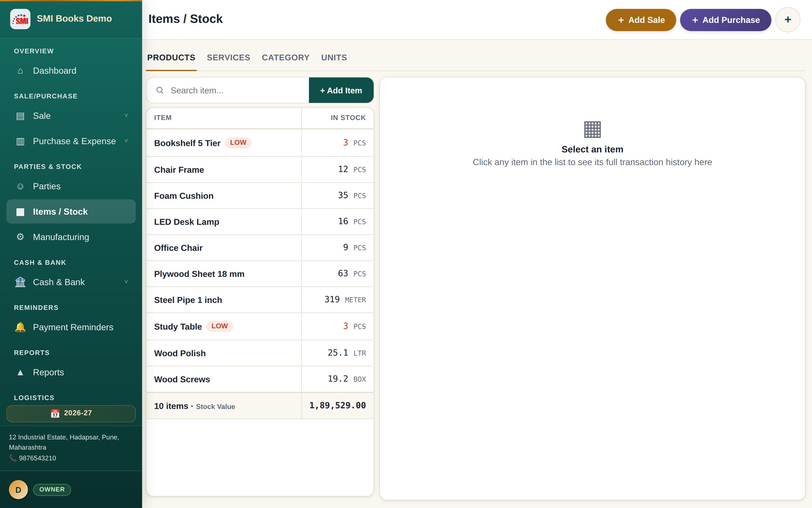The width and height of the screenshot is (812, 508).
Task: Click the Sale list icon in sidebar
Action: tap(20, 116)
